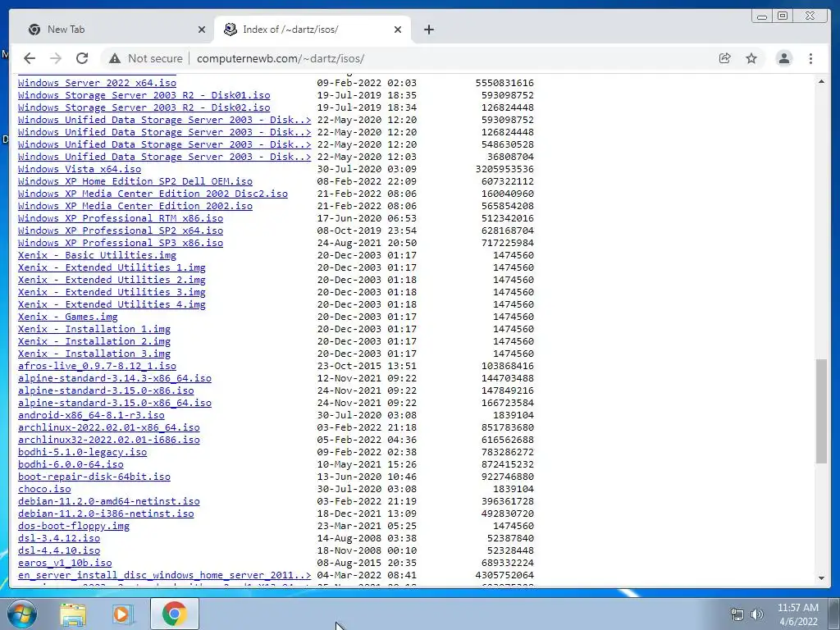
Task: Share this page via share icon
Action: 725,58
